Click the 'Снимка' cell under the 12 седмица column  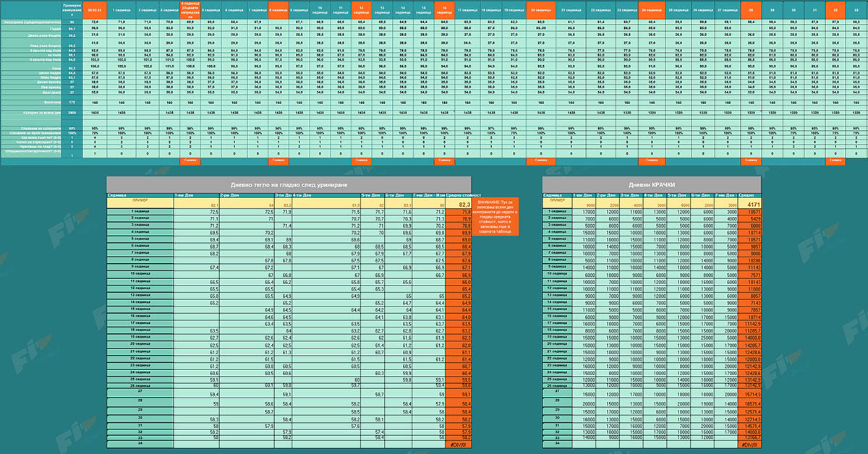point(362,160)
